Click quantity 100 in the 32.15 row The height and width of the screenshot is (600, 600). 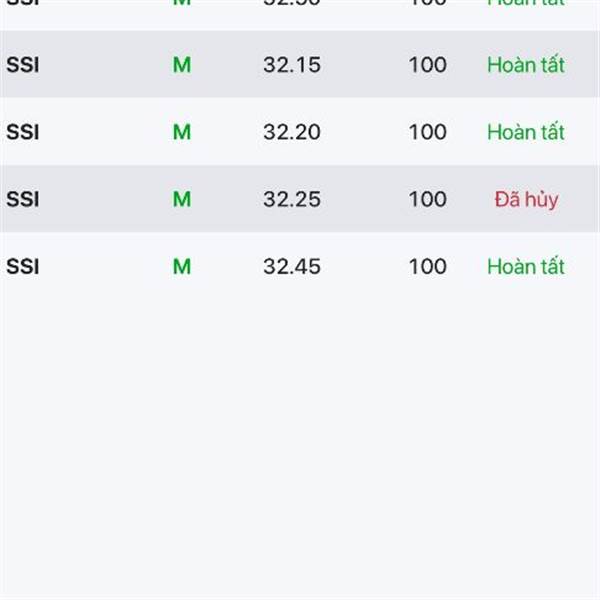click(427, 65)
